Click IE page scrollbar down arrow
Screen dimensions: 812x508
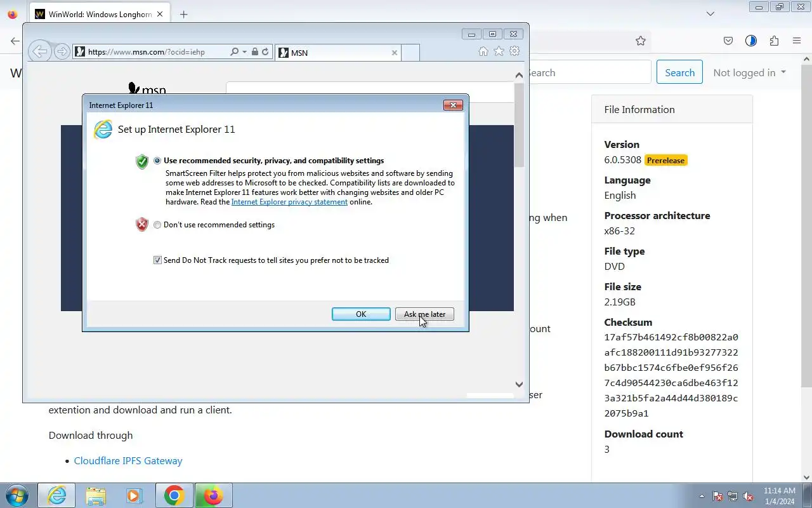[x=519, y=384]
